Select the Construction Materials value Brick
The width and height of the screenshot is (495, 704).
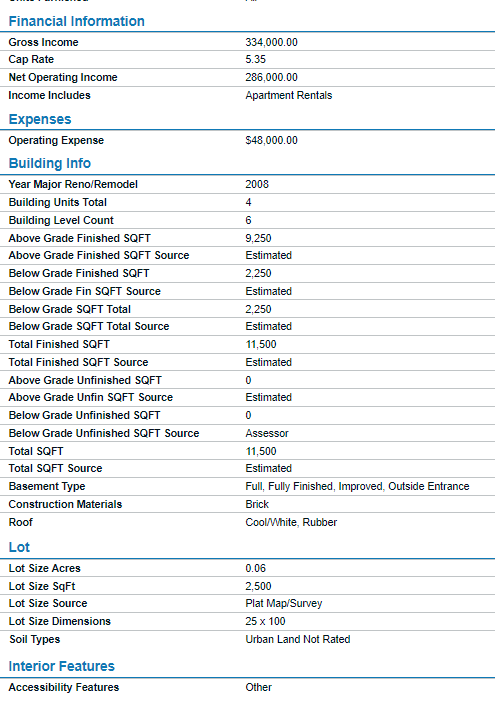[x=257, y=504]
